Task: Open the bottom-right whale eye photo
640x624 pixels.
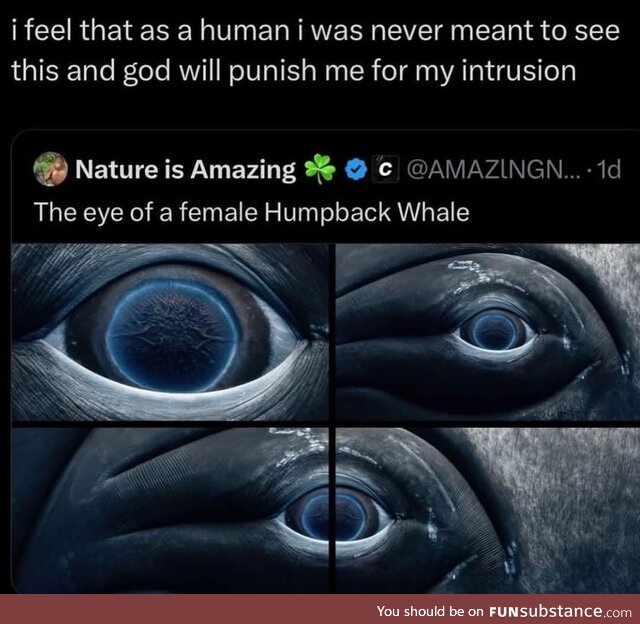Action: click(x=488, y=510)
